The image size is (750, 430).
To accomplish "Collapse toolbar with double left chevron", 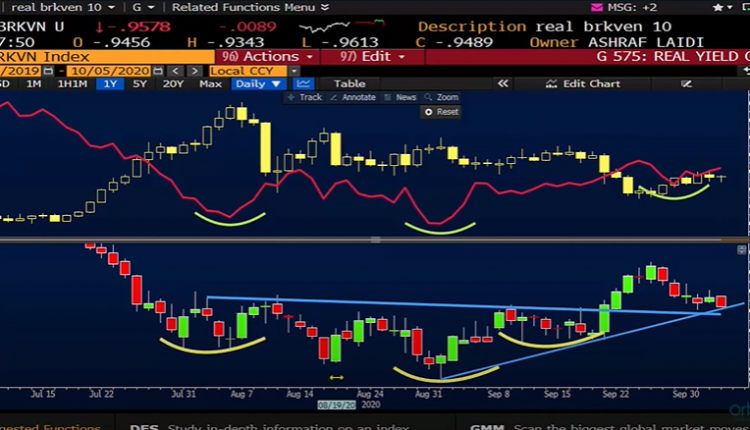I will (503, 84).
